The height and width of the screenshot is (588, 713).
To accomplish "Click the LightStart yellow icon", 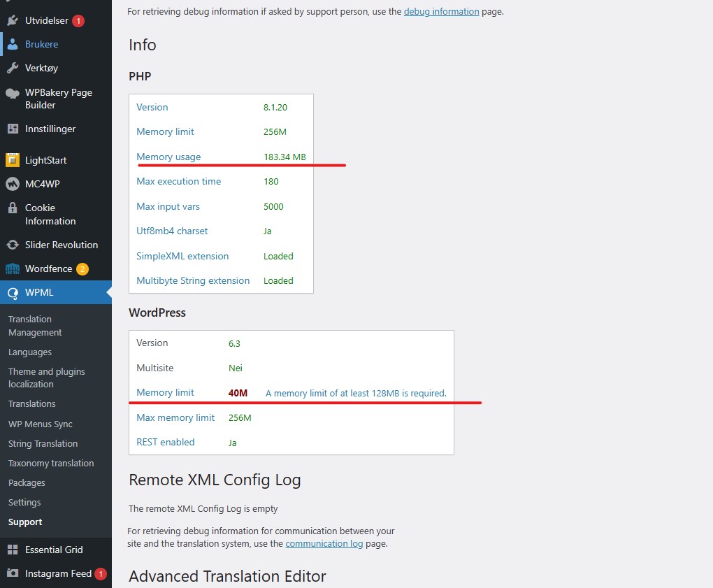I will (13, 160).
